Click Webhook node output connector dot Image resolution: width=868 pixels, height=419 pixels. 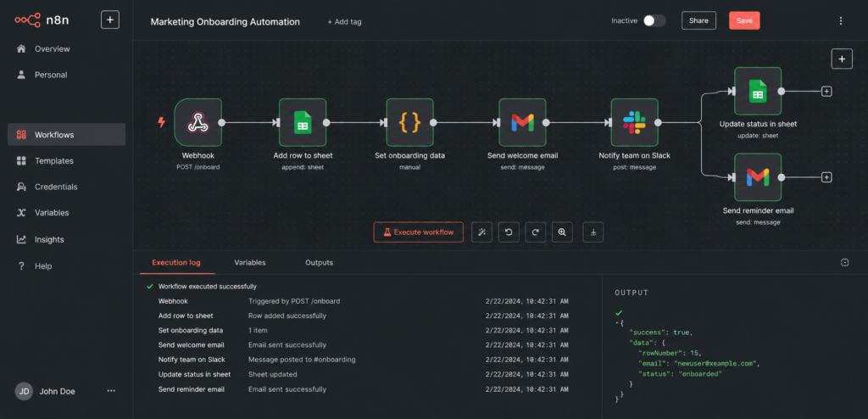coord(221,122)
